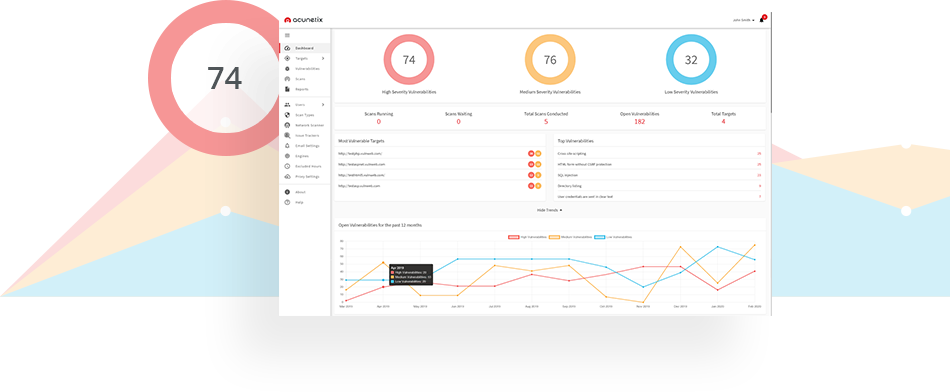Click the Scan Types icon
950x392 pixels.
click(x=287, y=115)
